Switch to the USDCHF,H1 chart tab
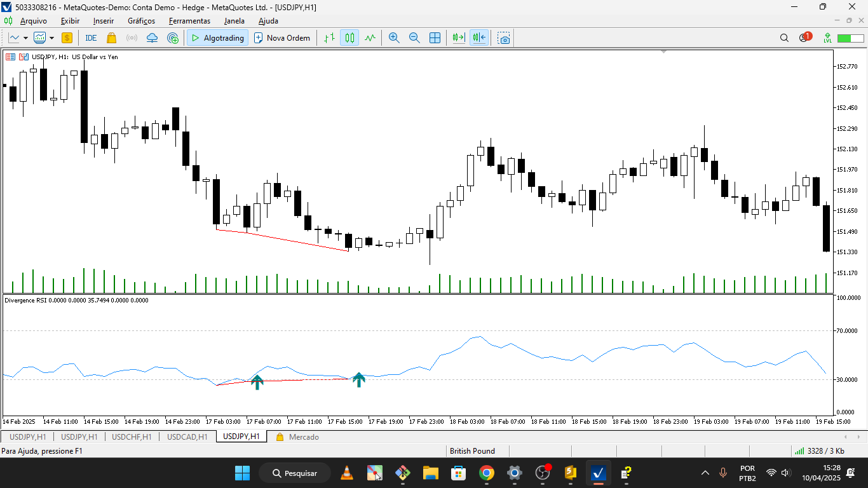 [131, 437]
